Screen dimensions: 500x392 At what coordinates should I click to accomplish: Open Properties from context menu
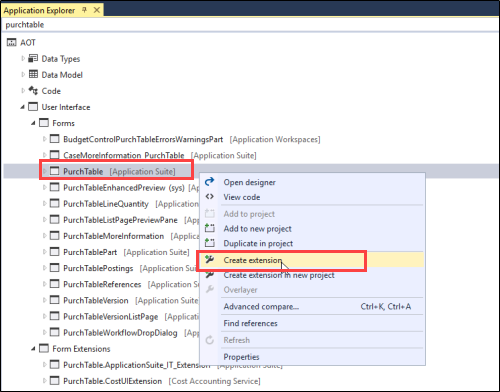point(241,357)
